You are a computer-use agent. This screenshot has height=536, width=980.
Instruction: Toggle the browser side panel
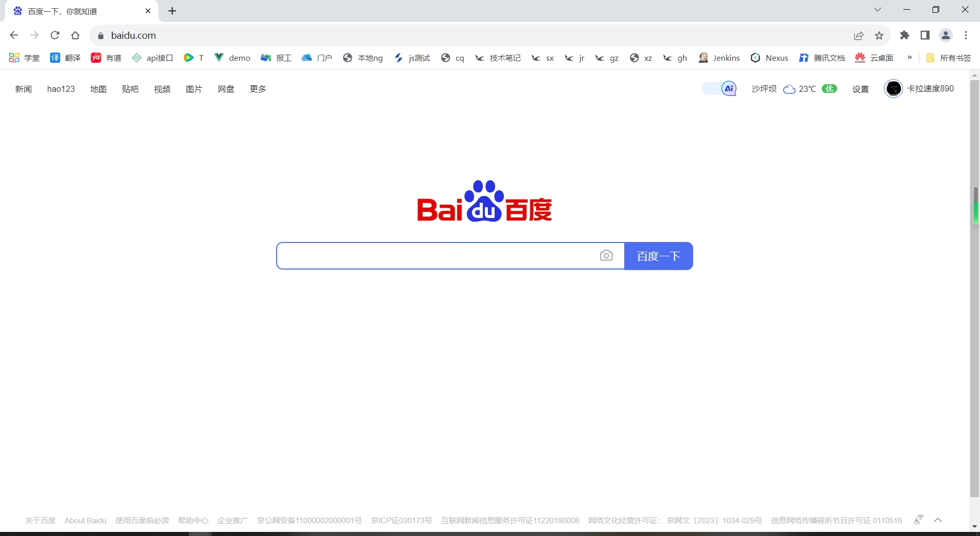coord(925,35)
